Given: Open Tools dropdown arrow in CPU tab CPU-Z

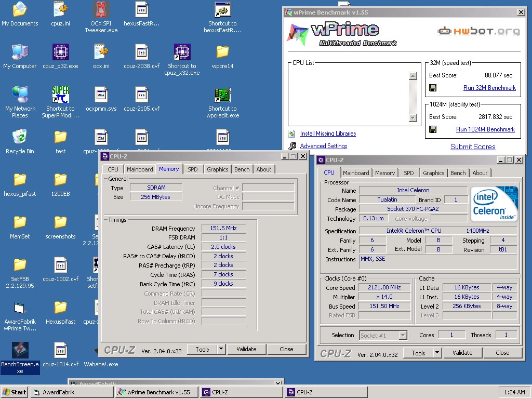Looking at the screenshot, I should [437, 353].
